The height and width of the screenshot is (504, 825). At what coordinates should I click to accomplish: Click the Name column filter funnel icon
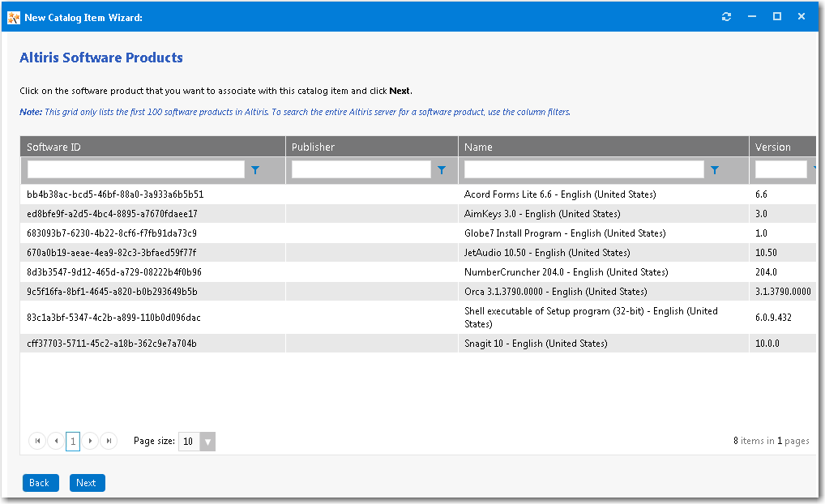[714, 170]
